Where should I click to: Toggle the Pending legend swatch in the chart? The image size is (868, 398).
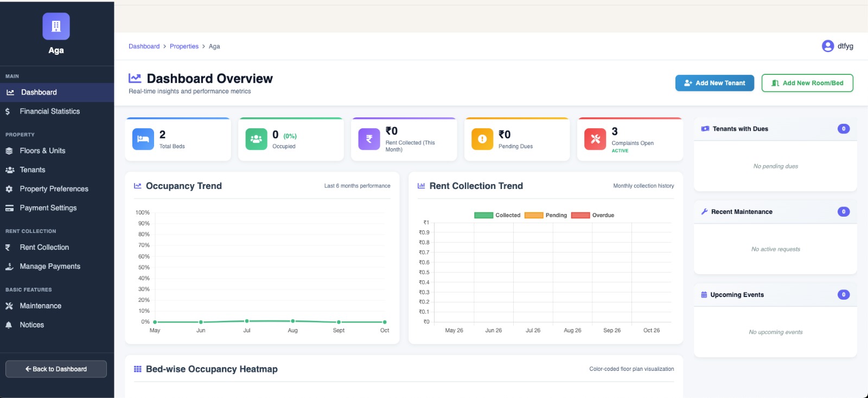(534, 216)
